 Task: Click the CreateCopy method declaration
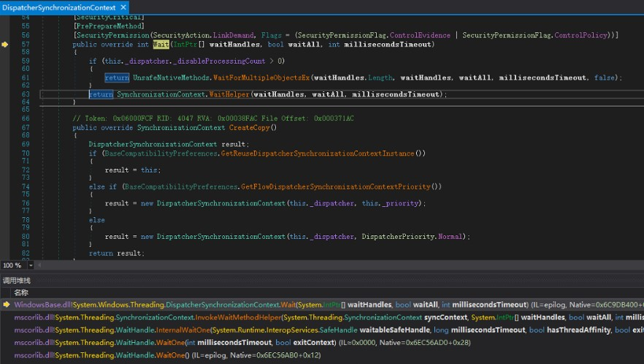(249, 127)
